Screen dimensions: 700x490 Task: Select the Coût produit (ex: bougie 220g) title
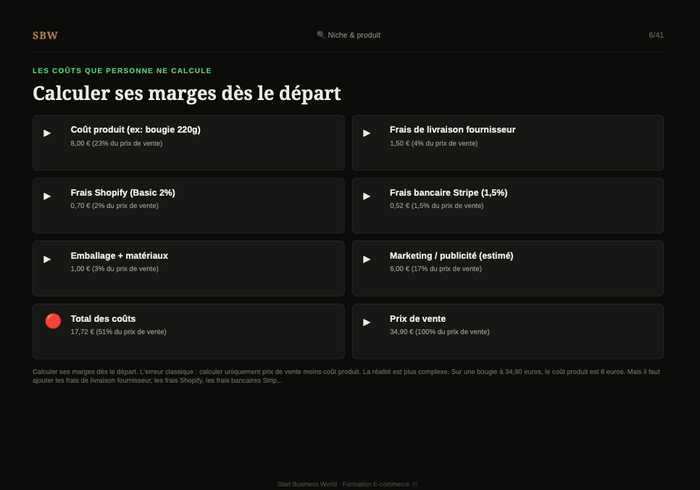(x=135, y=129)
